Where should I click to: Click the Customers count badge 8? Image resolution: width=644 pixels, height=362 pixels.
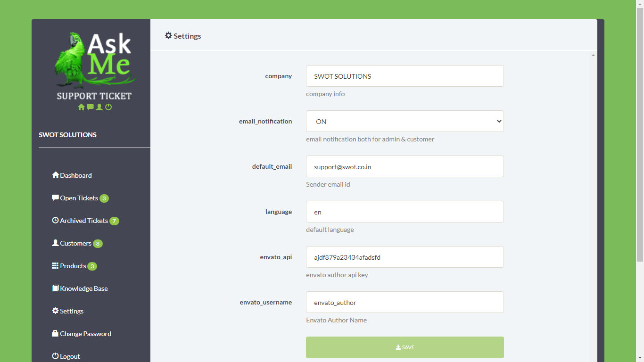98,244
